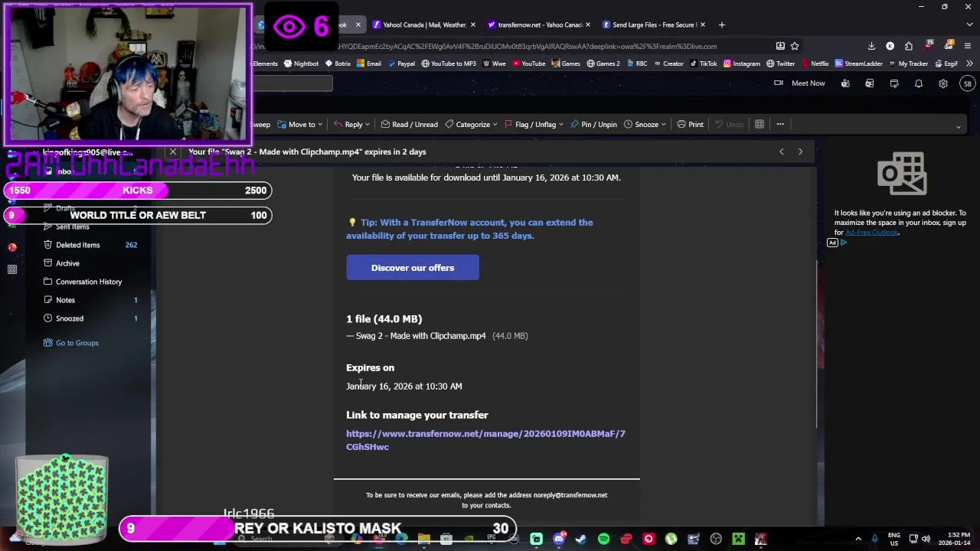980x551 pixels.
Task: Open Steam from the taskbar
Action: click(x=581, y=540)
